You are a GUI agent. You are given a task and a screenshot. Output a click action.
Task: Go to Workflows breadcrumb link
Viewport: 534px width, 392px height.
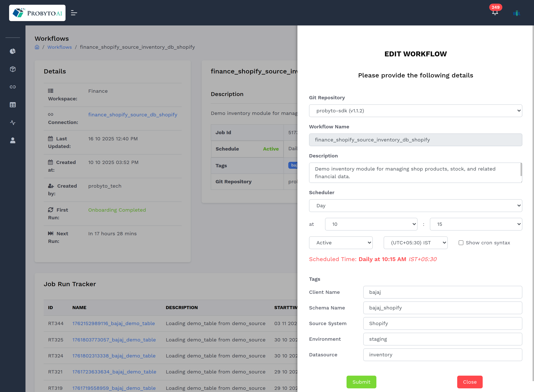pos(59,47)
